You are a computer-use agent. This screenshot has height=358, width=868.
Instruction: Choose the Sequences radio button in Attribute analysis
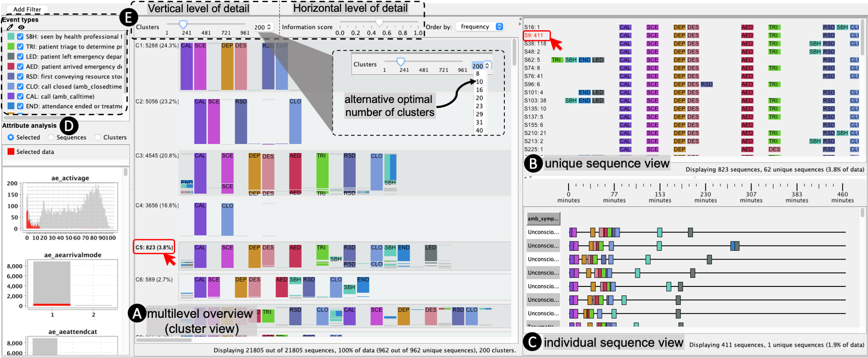(x=51, y=137)
